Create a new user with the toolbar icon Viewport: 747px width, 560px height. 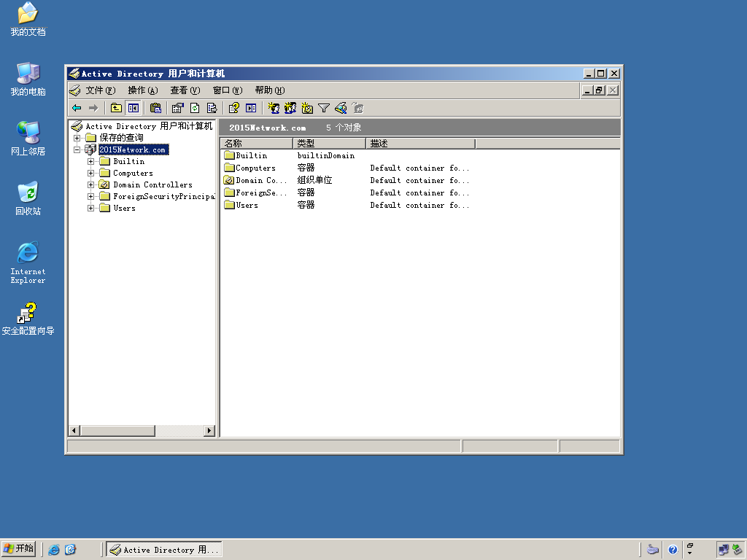click(x=274, y=108)
